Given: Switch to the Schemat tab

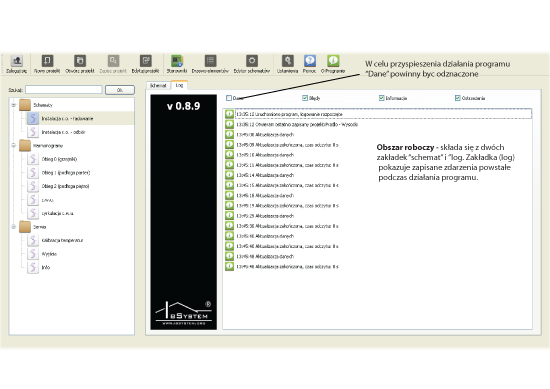Looking at the screenshot, I should coord(158,86).
